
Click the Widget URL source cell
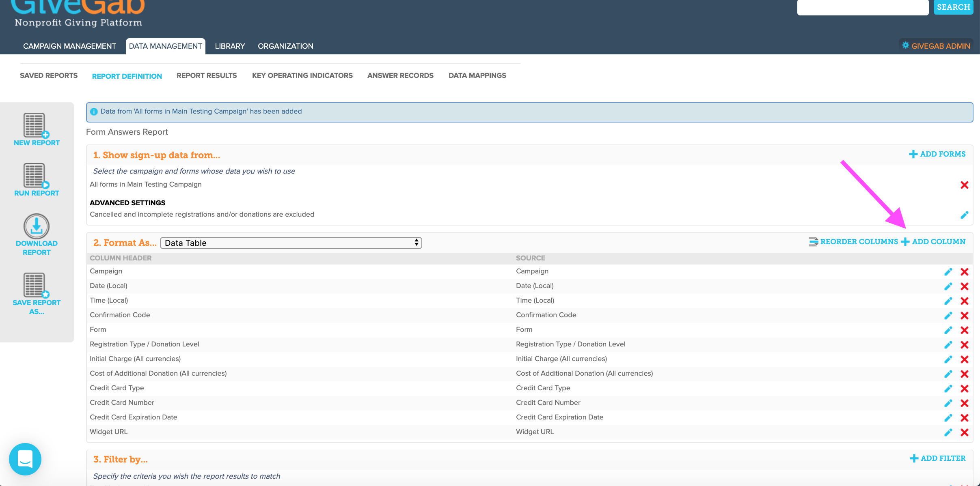(x=535, y=432)
